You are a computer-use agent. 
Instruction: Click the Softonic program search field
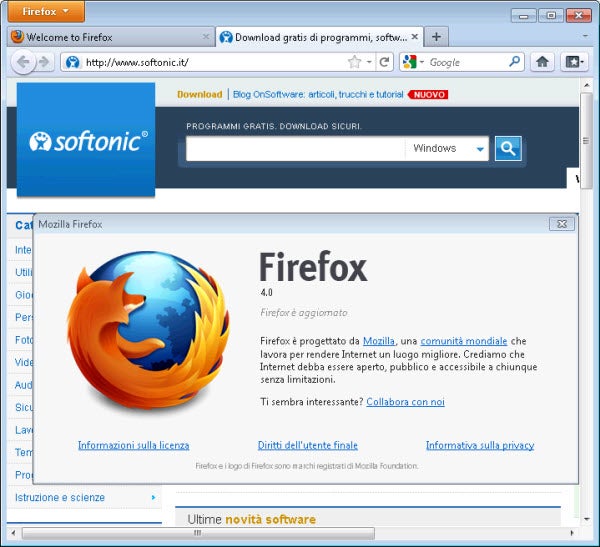pyautogui.click(x=295, y=149)
